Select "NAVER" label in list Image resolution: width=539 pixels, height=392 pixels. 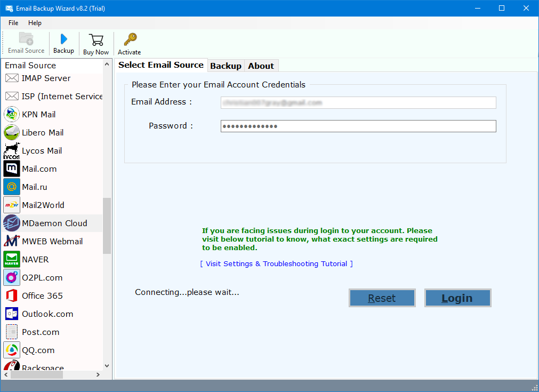pos(35,259)
